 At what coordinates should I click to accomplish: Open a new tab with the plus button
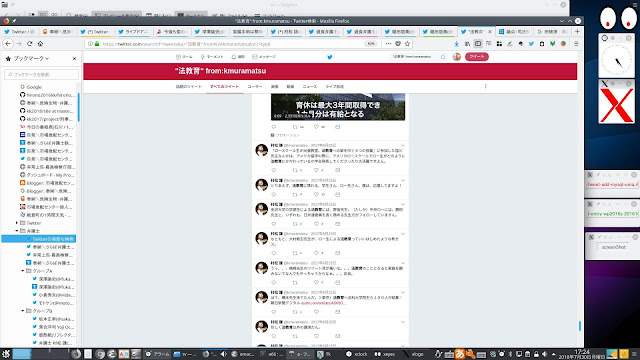tap(577, 31)
